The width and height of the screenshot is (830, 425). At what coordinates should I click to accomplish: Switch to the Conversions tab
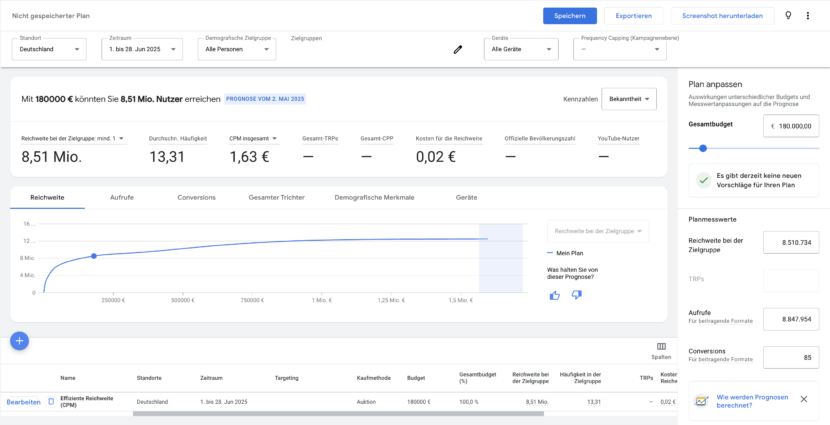click(x=196, y=197)
